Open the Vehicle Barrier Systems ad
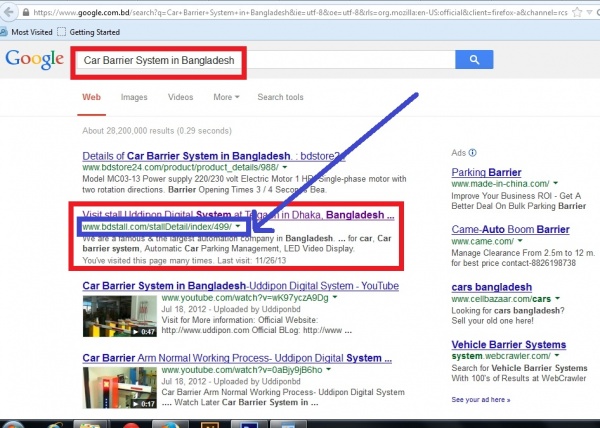 click(509, 345)
